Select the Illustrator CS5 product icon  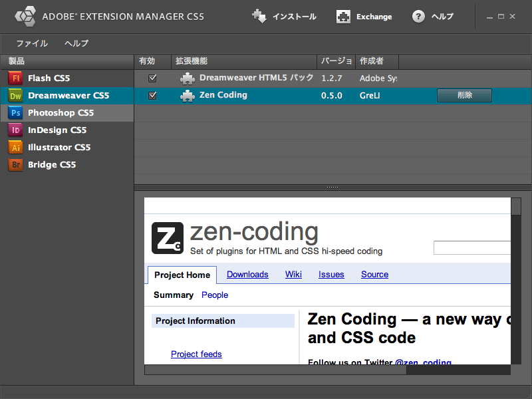(x=15, y=147)
